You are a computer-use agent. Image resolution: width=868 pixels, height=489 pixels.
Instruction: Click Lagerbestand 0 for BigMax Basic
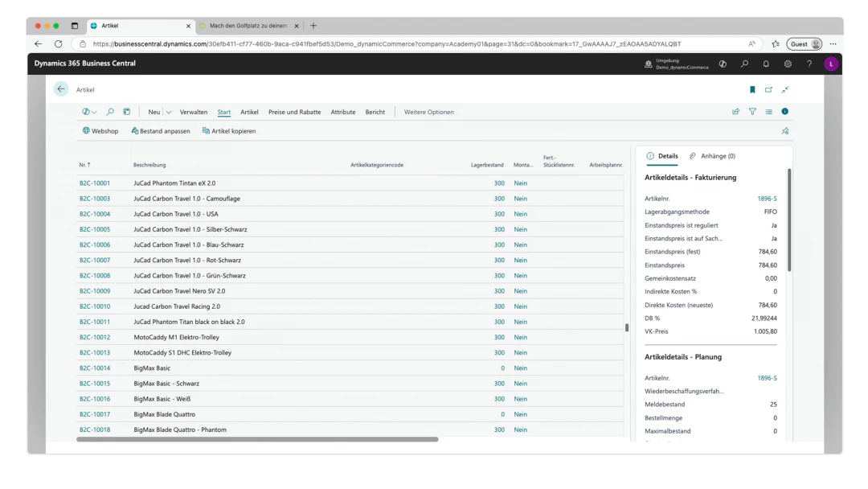502,368
